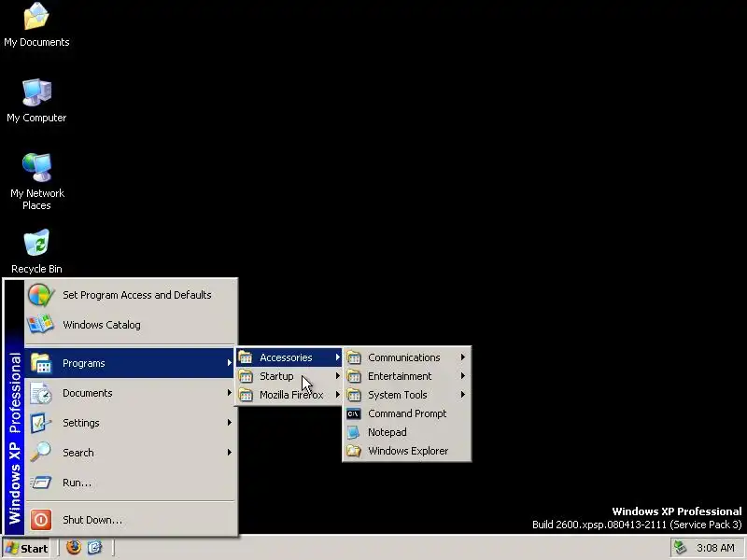Click the Set Program Access and Defaults icon
Image resolution: width=747 pixels, height=560 pixels.
tap(41, 295)
